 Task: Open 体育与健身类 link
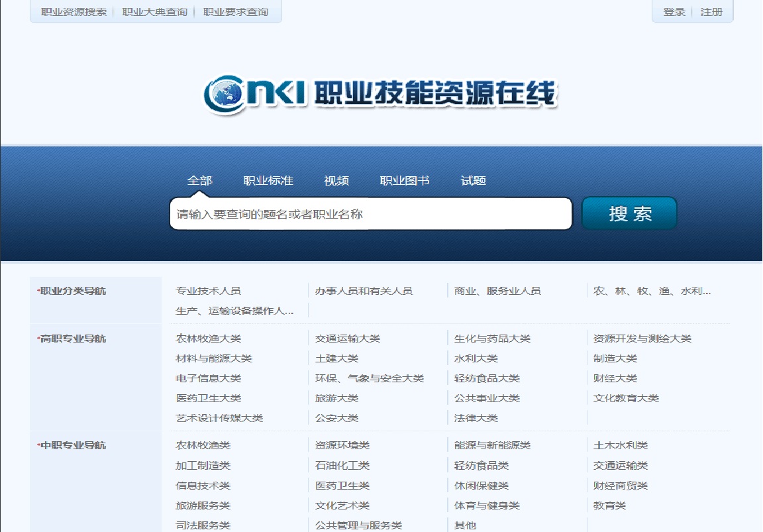tap(487, 505)
